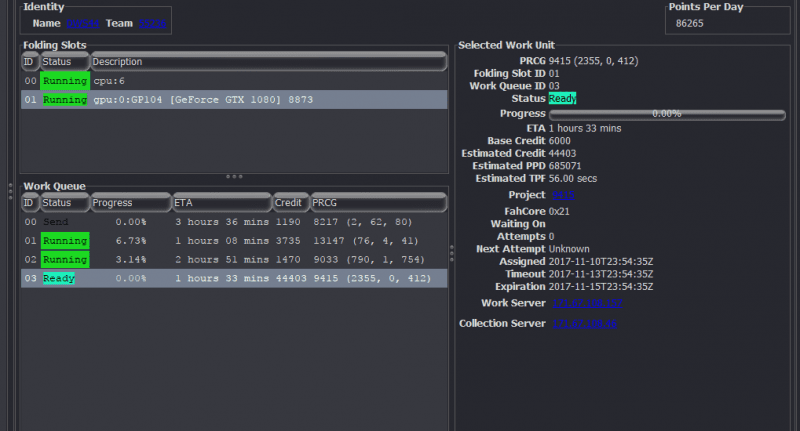Select folding slot 00 cpu:6

(x=234, y=81)
